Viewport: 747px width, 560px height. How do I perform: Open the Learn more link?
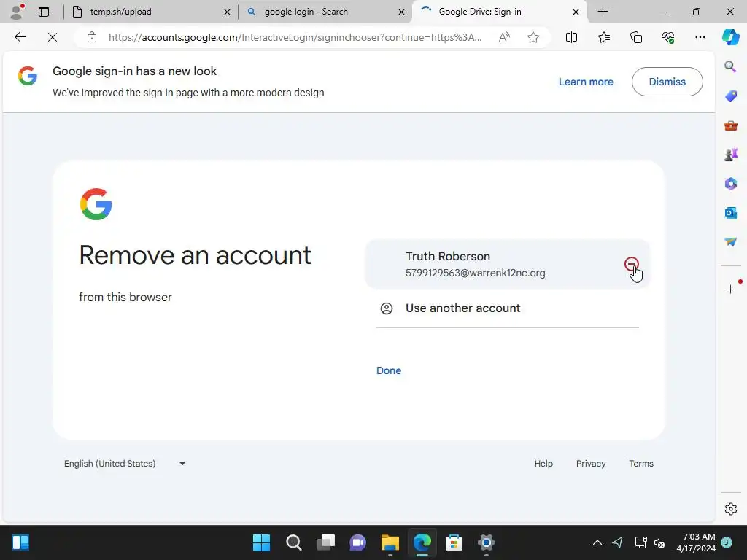coord(586,82)
